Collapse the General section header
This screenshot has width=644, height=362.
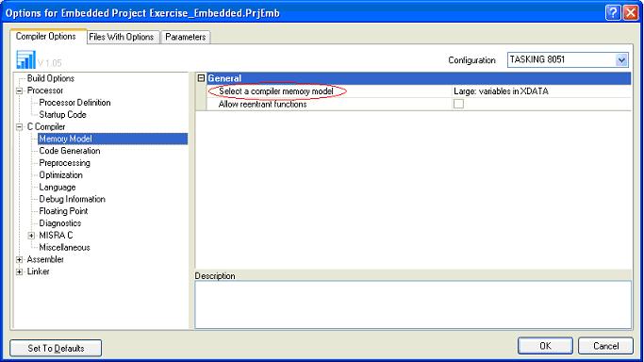201,78
